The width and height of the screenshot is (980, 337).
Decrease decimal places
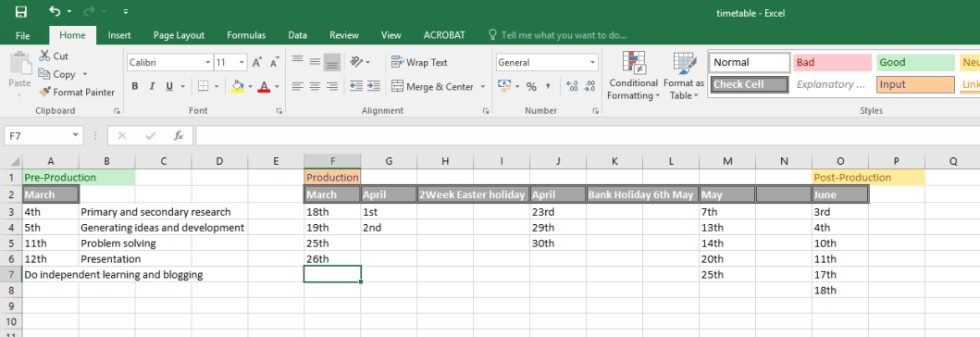tap(589, 86)
